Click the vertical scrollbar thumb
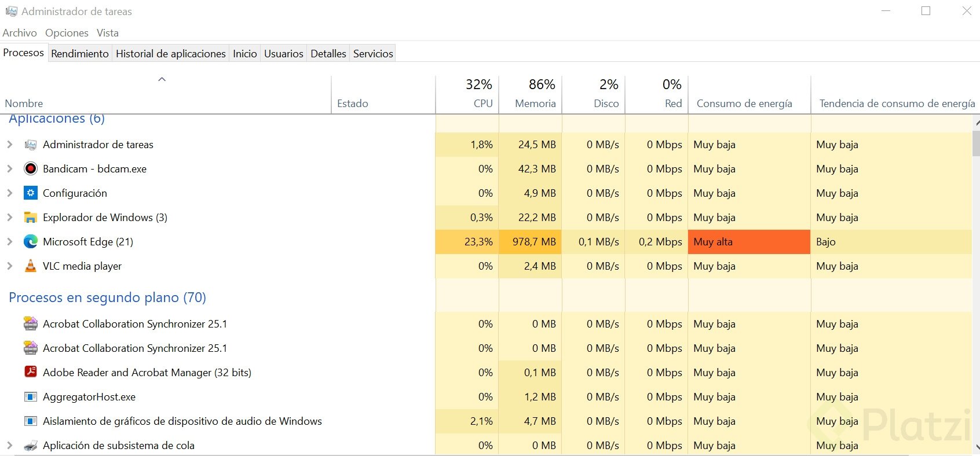This screenshot has width=980, height=456. tap(975, 143)
